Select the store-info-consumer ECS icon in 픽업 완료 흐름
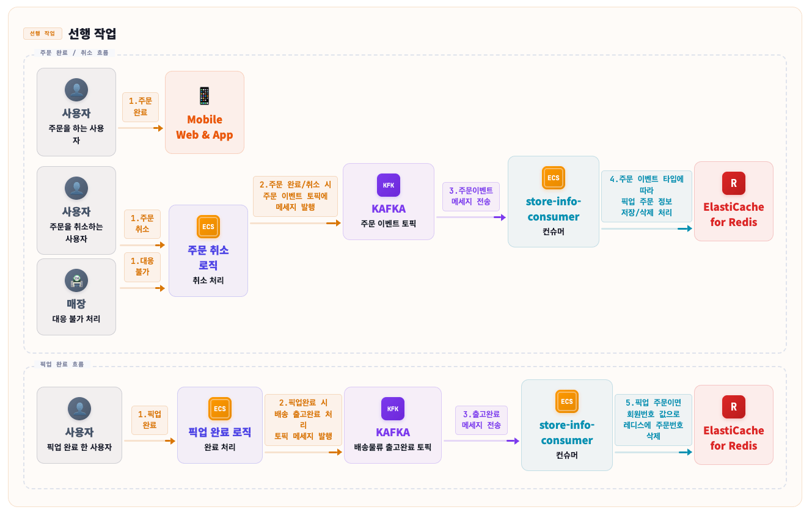Viewport: 812px width, 515px height. point(567,401)
